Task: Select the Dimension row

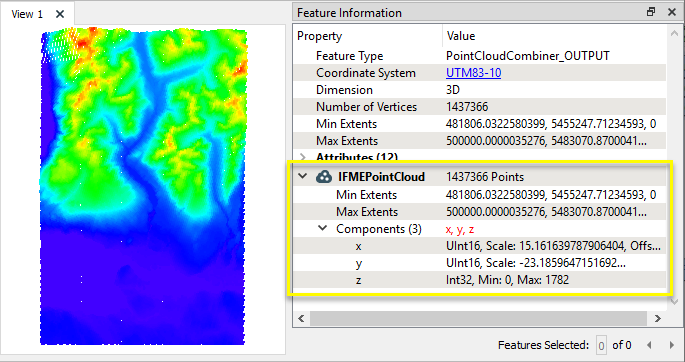Action: click(479, 90)
